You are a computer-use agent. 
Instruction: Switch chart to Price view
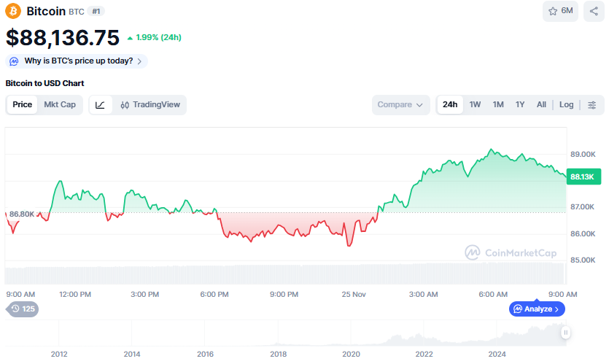(x=23, y=105)
